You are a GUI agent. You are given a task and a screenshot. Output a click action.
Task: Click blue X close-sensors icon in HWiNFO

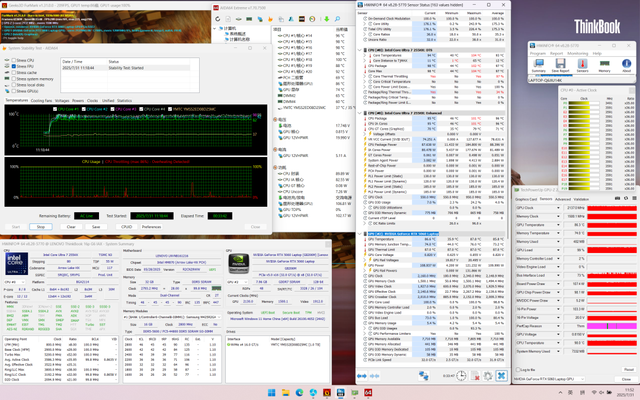click(x=501, y=376)
